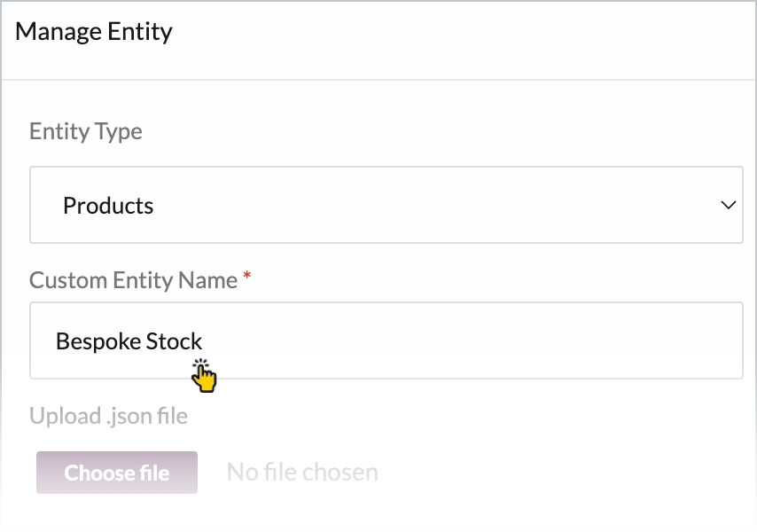Click the word "Entity" in the panel title
757x532 pixels.
[x=140, y=32]
